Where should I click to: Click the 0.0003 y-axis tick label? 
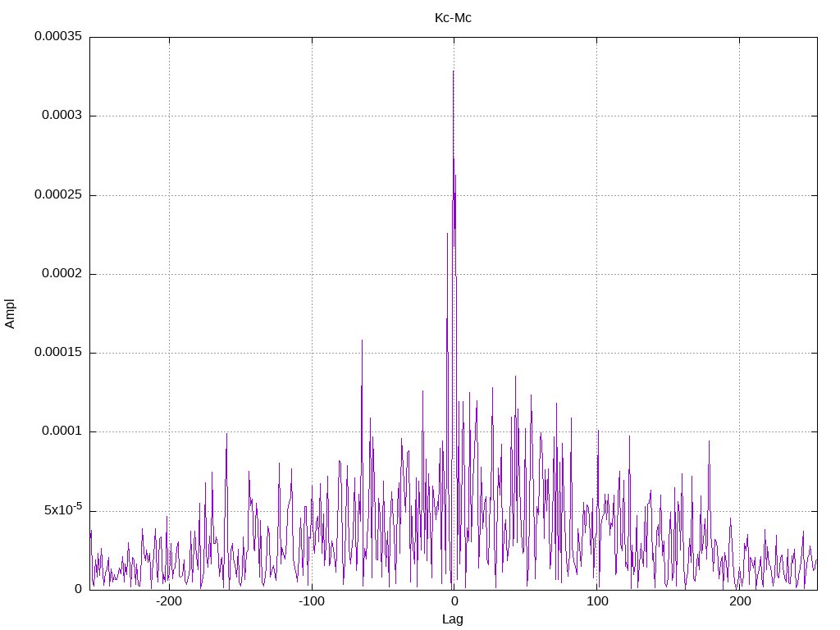click(x=62, y=115)
